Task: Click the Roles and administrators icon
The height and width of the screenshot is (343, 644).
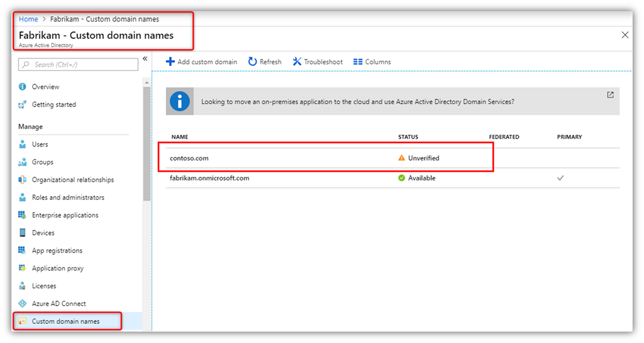Action: pyautogui.click(x=23, y=197)
